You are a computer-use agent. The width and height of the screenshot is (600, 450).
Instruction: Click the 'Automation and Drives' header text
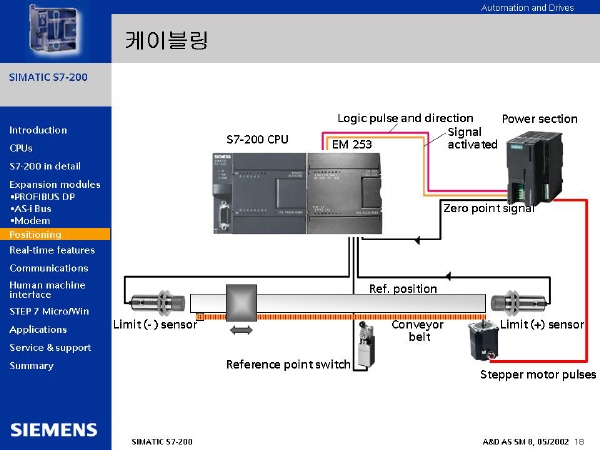[527, 8]
